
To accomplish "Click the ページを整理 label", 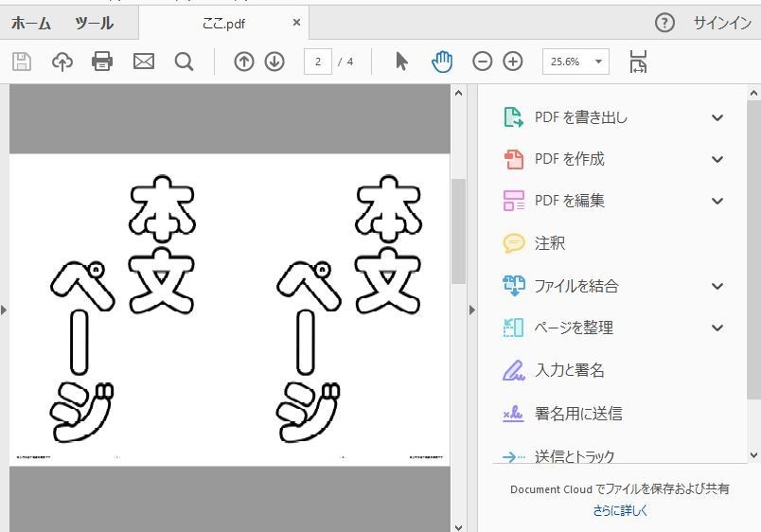I will (x=574, y=328).
